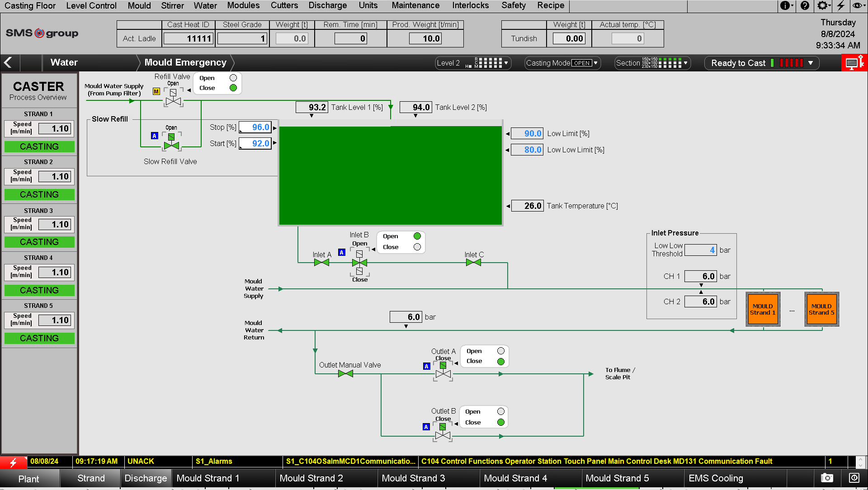The height and width of the screenshot is (490, 868).
Task: Select Close for Outlet A valve
Action: 501,361
